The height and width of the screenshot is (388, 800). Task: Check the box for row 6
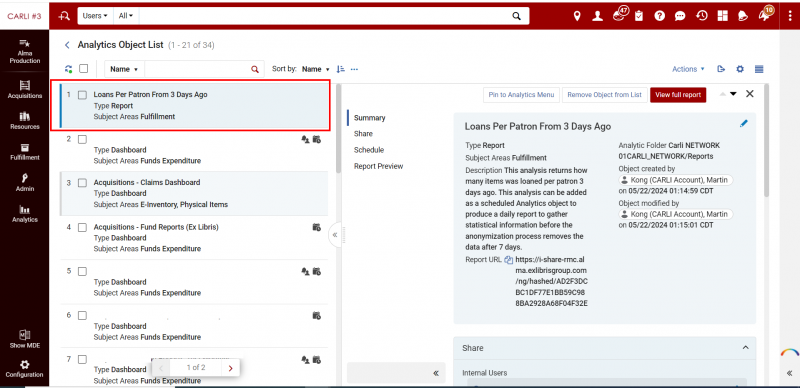tap(82, 316)
